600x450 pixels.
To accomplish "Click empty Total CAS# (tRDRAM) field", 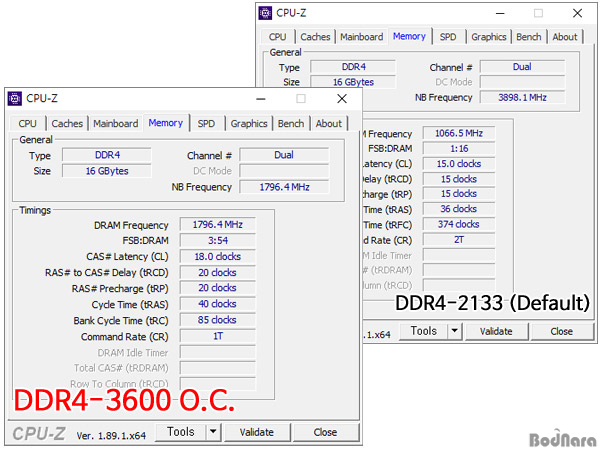I will pyautogui.click(x=217, y=368).
